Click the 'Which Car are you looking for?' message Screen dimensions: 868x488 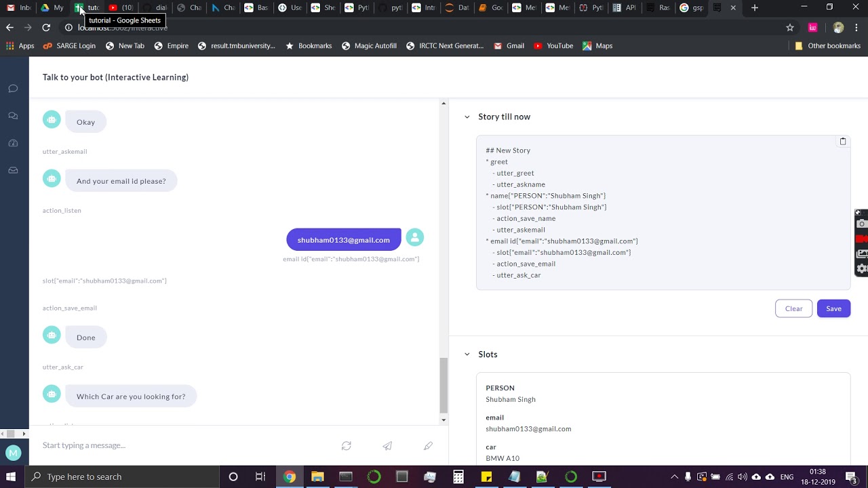pyautogui.click(x=131, y=396)
